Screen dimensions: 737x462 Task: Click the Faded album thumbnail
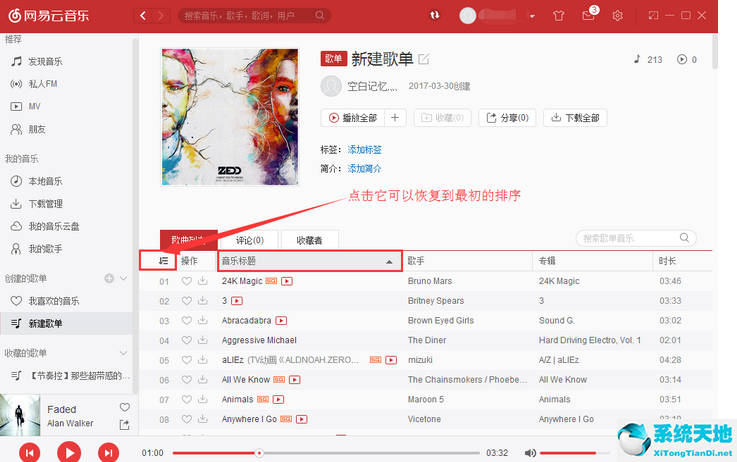20,415
